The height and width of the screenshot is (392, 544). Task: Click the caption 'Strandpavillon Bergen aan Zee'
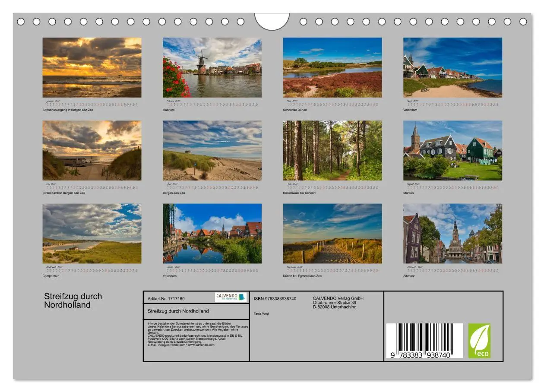point(64,193)
